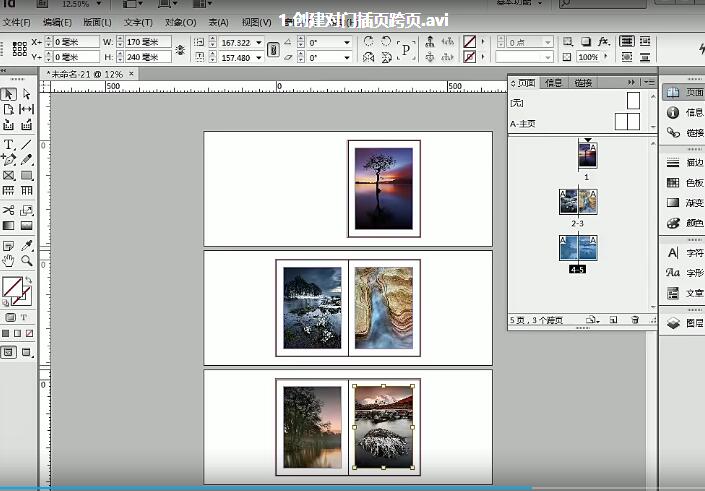Select the Zoom magnifier tool

[x=27, y=260]
